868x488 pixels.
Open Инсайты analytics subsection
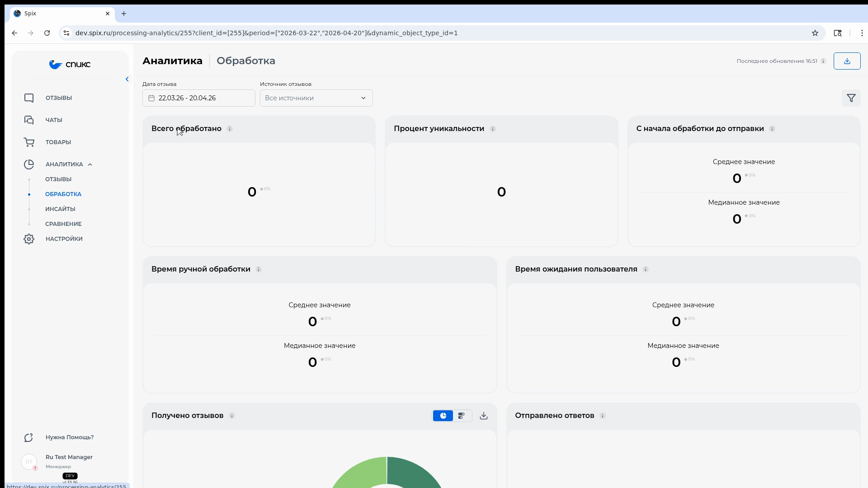[x=60, y=209]
